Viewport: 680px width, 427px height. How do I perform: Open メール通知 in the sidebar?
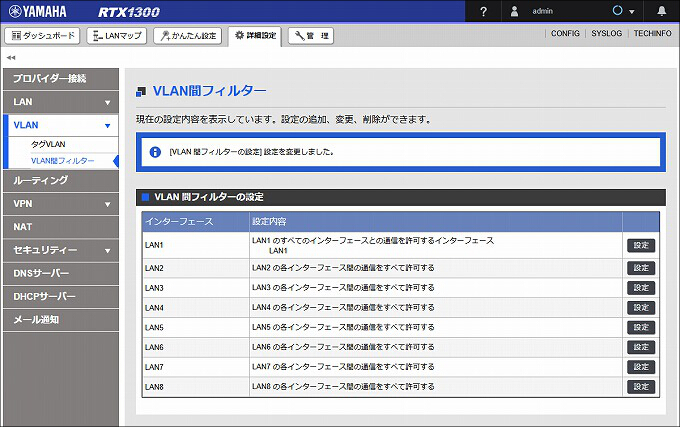tap(61, 320)
